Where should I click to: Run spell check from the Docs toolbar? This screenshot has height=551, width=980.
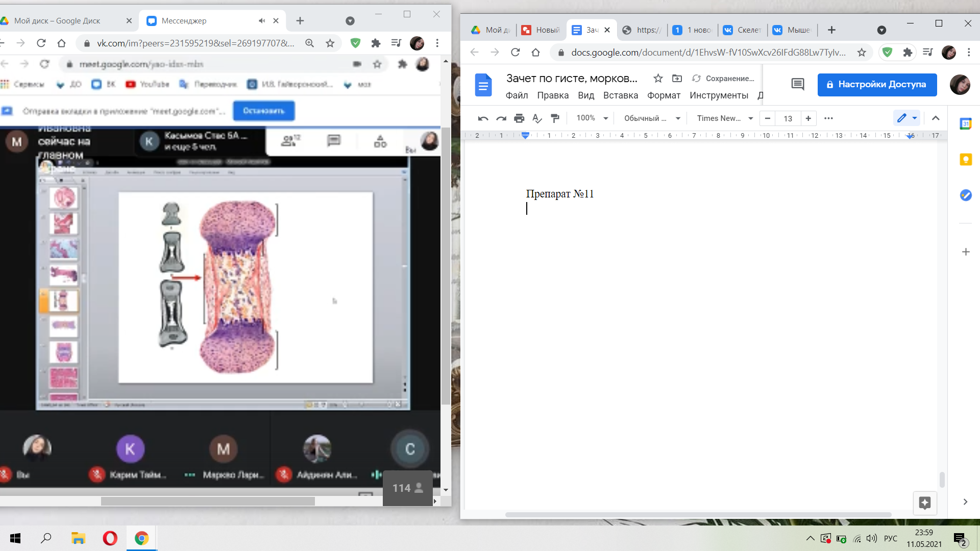coord(537,118)
